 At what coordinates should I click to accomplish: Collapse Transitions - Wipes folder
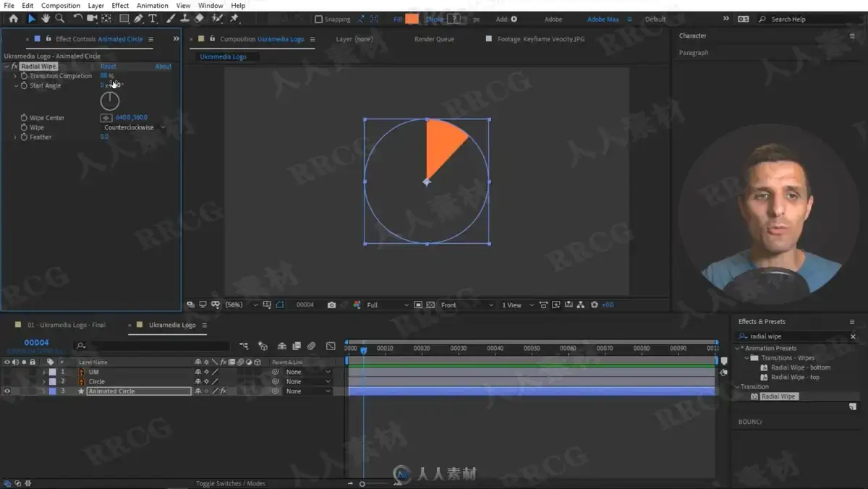click(745, 358)
